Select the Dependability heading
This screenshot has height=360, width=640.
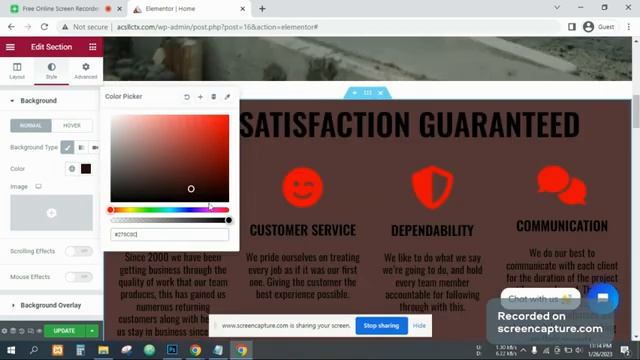click(x=432, y=231)
